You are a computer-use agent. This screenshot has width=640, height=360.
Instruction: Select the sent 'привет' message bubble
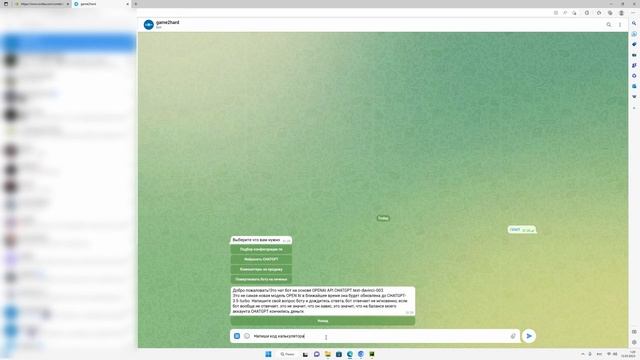522,230
